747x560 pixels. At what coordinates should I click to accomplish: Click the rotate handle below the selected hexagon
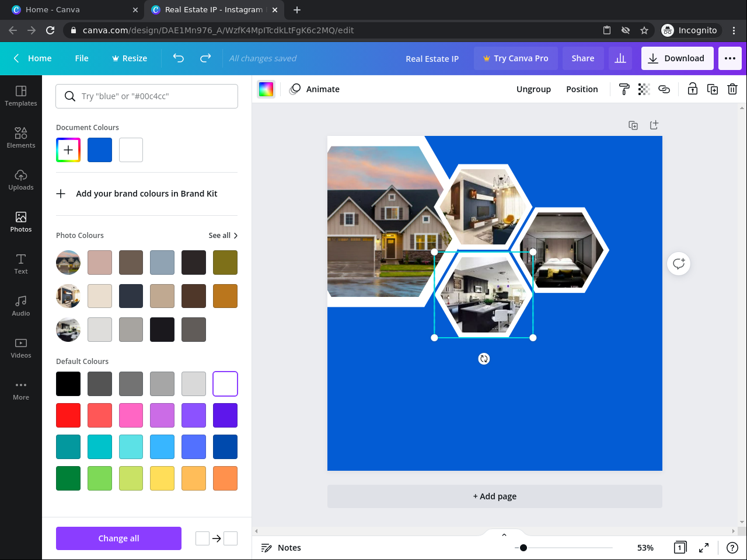(484, 359)
